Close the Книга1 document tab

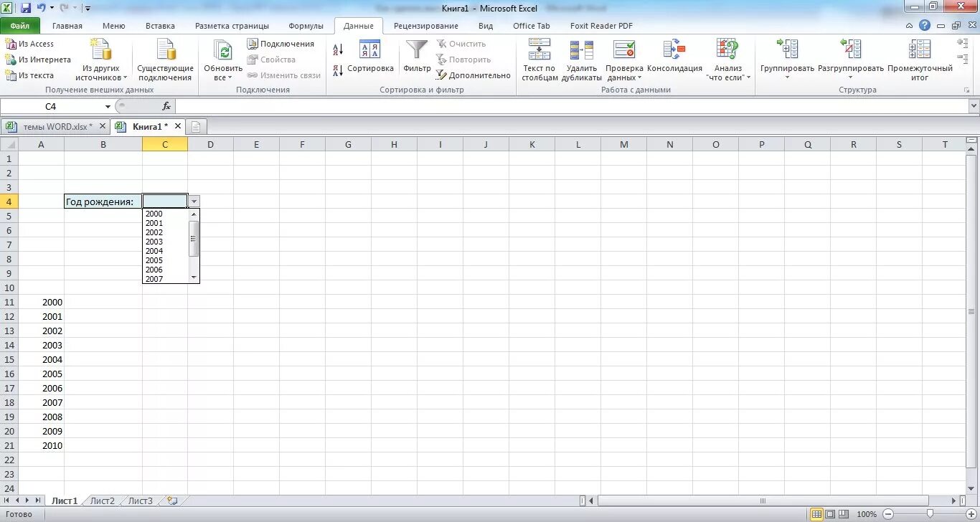(178, 126)
